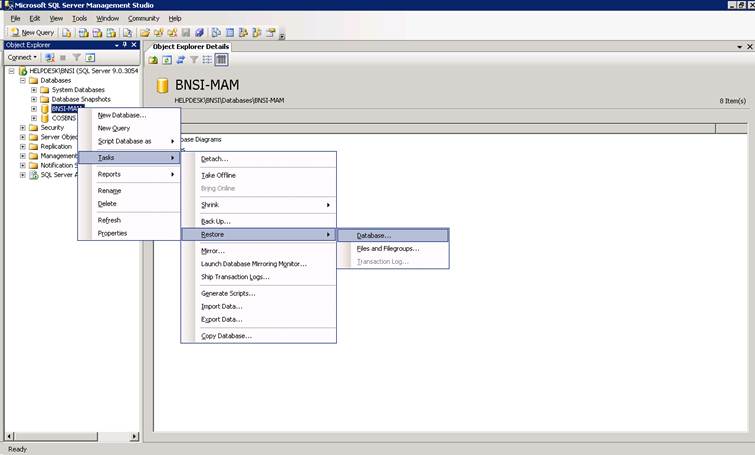Open the File menu
755x455 pixels.
(15, 18)
